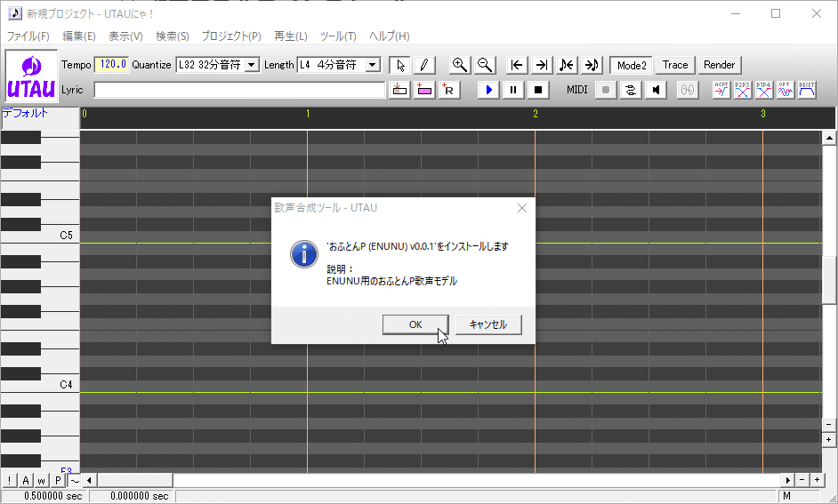
Task: Zoom in with the magnifier plus icon
Action: pos(460,65)
